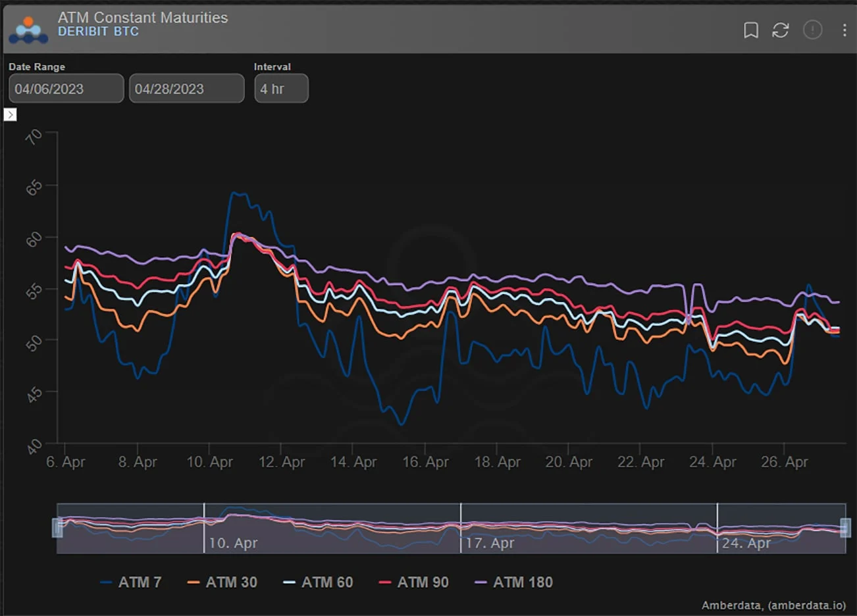Open the Interval 4 hr dropdown
The width and height of the screenshot is (857, 616).
[x=281, y=88]
